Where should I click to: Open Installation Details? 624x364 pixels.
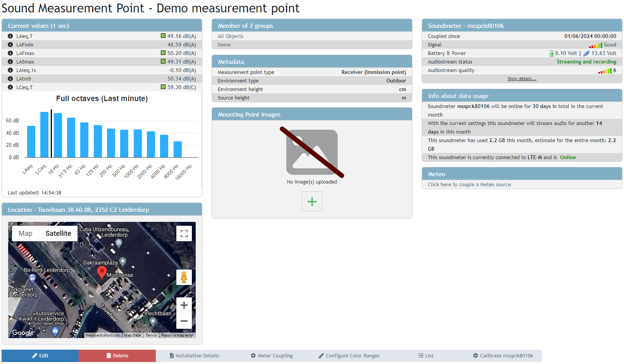tap(195, 355)
